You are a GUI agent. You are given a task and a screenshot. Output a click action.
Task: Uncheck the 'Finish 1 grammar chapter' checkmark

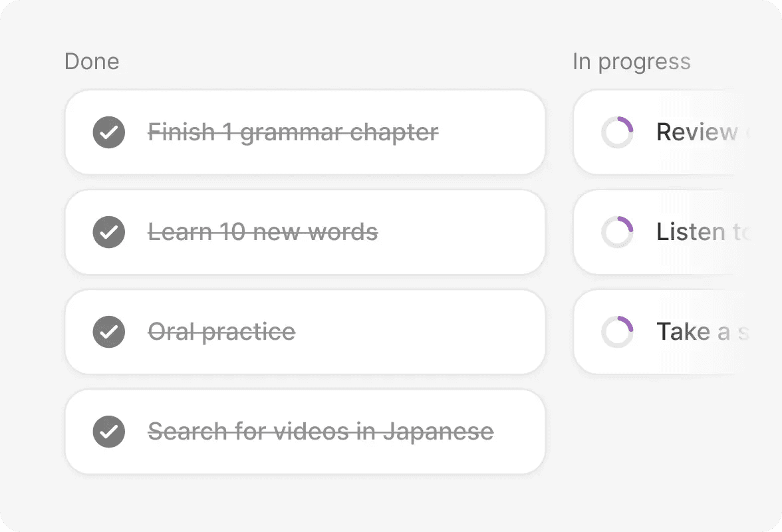[109, 132]
